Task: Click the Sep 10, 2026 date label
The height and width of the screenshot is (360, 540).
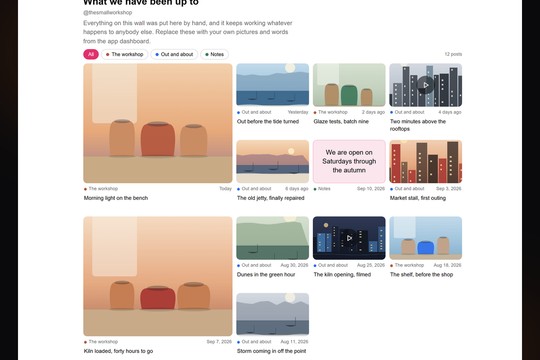Action: [371, 189]
